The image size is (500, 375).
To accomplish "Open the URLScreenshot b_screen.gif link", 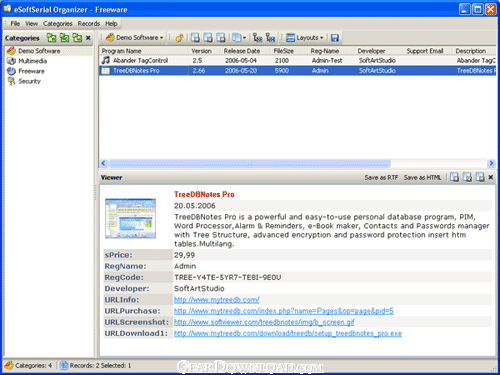I will point(264,322).
